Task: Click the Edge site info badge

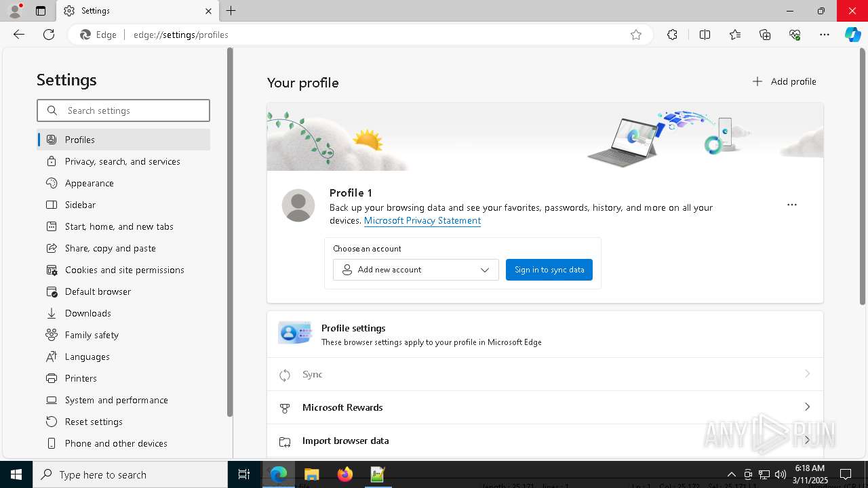Action: 99,35
